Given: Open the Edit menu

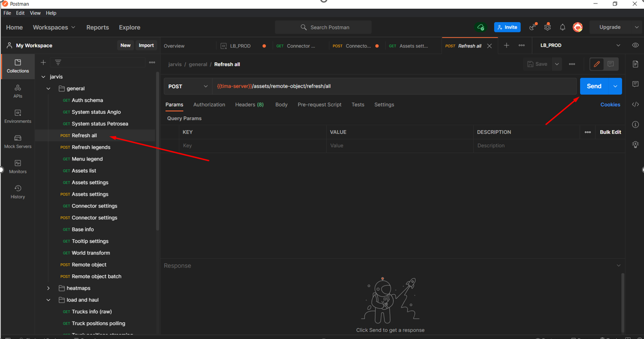Looking at the screenshot, I should click(20, 13).
